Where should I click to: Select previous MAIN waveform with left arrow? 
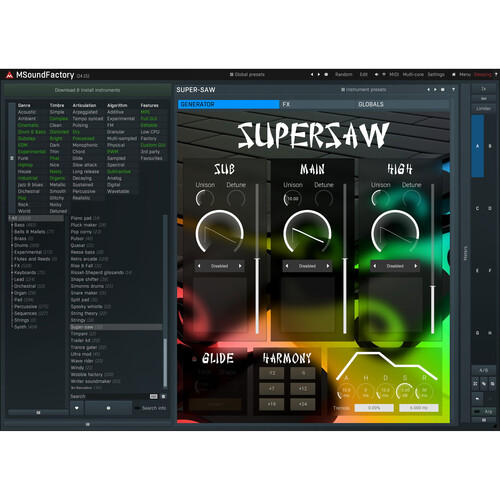(287, 266)
